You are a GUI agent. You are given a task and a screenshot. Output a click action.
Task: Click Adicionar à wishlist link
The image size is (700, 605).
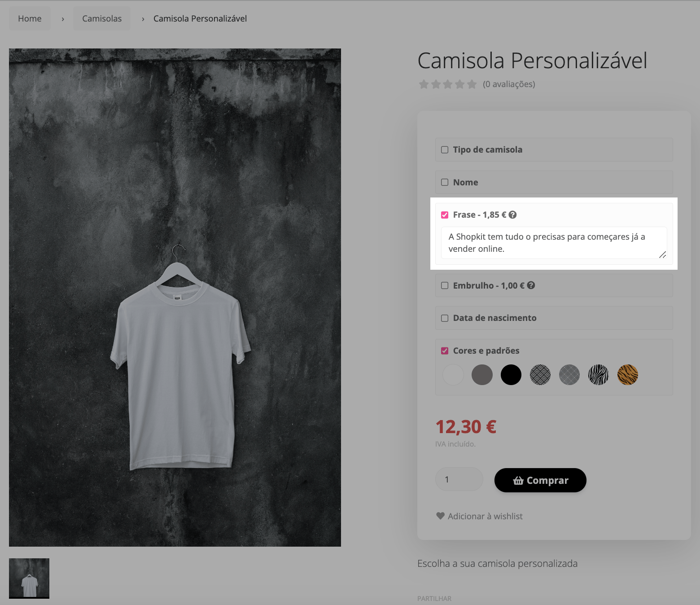click(x=485, y=516)
